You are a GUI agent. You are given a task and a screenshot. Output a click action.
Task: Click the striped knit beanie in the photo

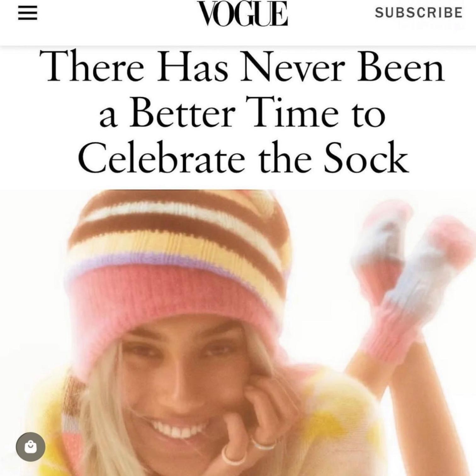pos(179,258)
